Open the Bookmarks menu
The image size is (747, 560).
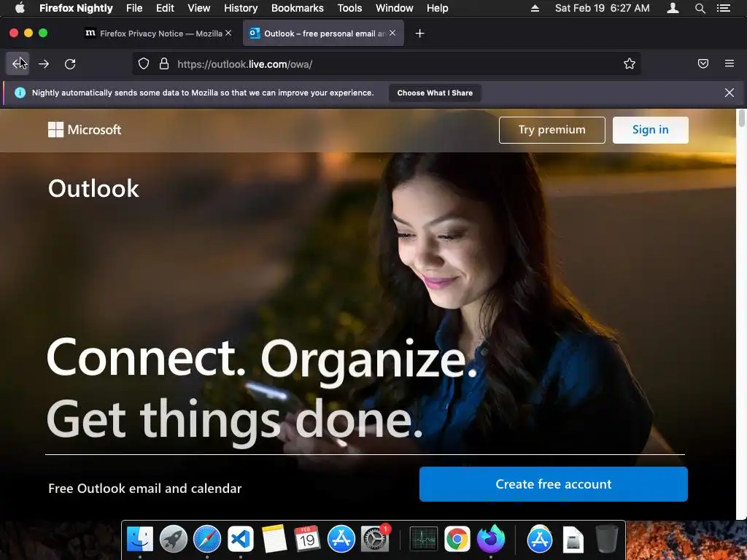tap(298, 8)
